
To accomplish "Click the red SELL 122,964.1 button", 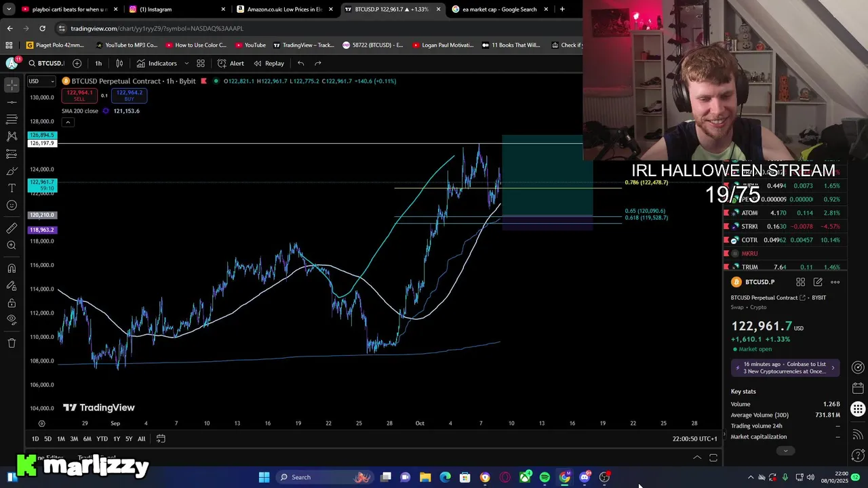I will [79, 96].
